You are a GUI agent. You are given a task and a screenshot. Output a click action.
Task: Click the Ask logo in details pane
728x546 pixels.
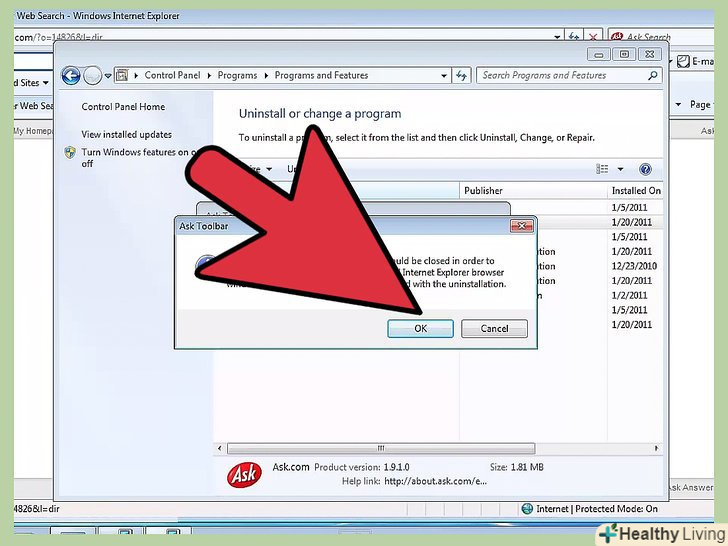(x=244, y=474)
